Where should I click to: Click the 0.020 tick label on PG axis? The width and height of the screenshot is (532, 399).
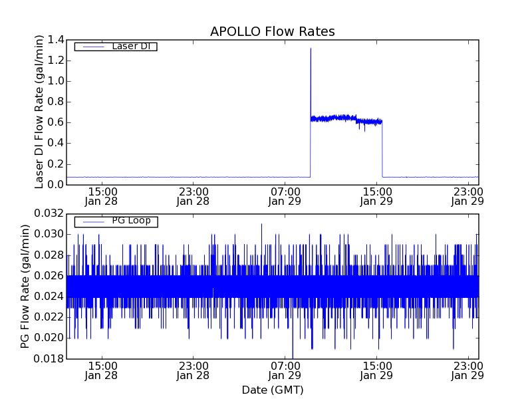coord(49,338)
